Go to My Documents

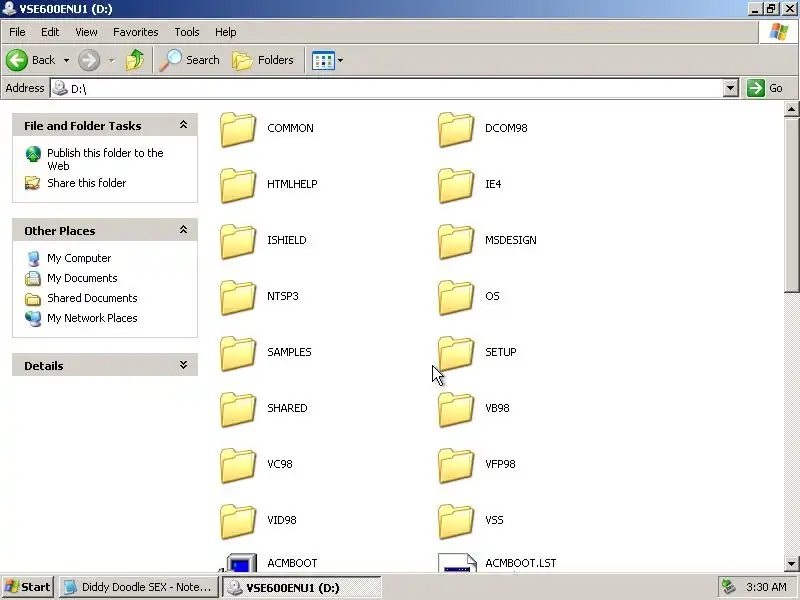(82, 278)
